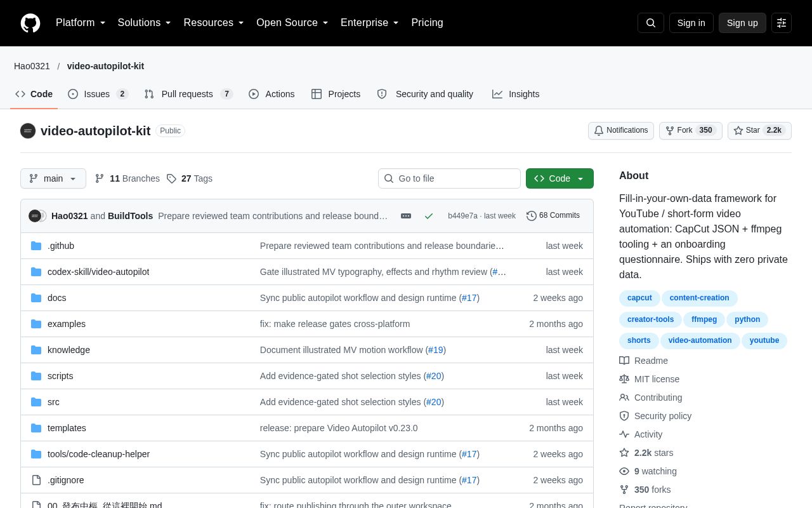The height and width of the screenshot is (508, 812).
Task: Open the MIT license link
Action: (x=649, y=379)
